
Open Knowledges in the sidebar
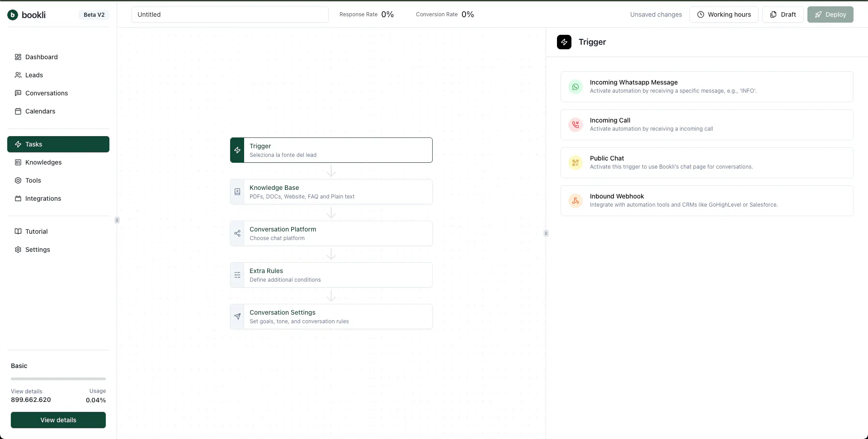coord(58,162)
